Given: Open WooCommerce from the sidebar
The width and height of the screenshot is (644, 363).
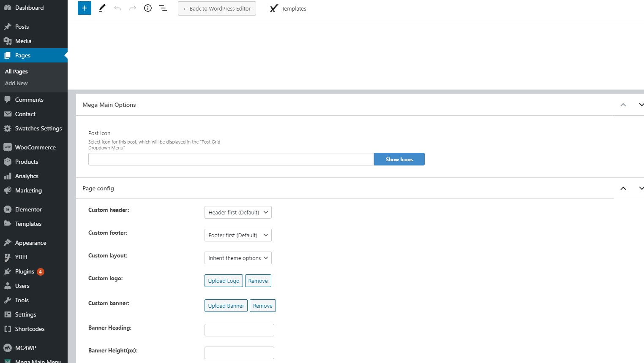Looking at the screenshot, I should click(x=35, y=147).
